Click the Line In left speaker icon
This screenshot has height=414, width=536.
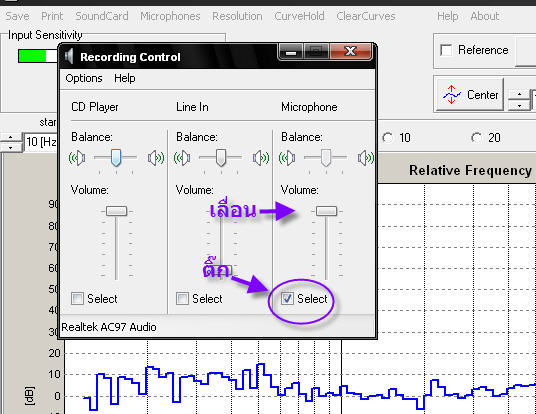pyautogui.click(x=182, y=158)
